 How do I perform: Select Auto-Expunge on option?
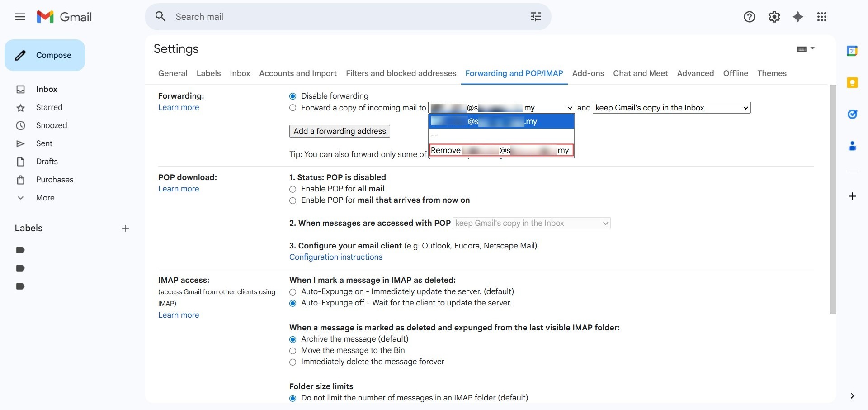point(293,292)
